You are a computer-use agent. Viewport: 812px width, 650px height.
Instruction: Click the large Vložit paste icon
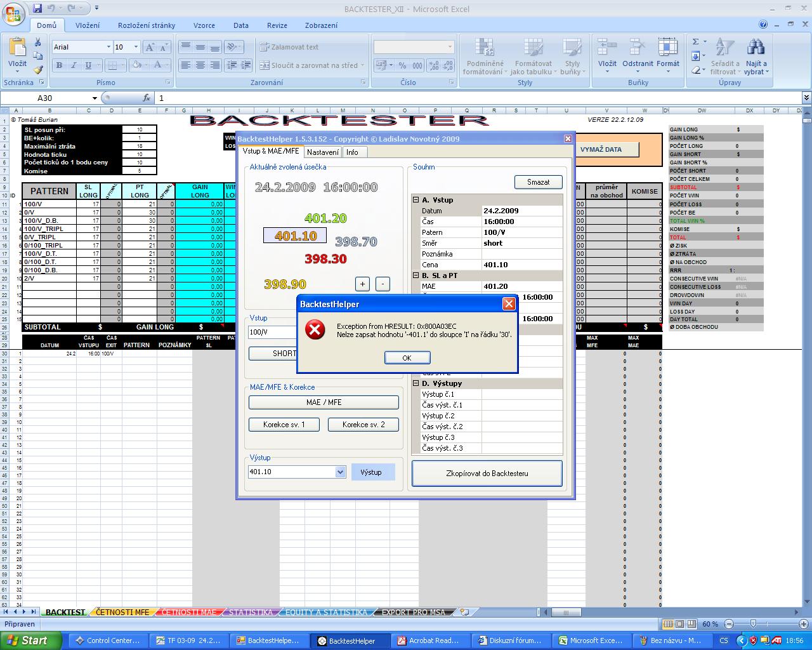tap(17, 49)
